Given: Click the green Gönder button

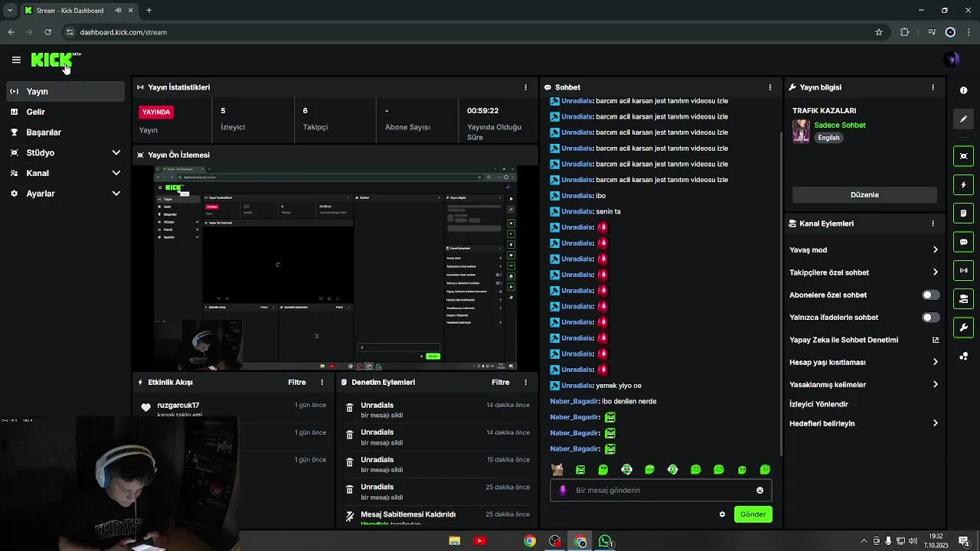Looking at the screenshot, I should click(753, 514).
